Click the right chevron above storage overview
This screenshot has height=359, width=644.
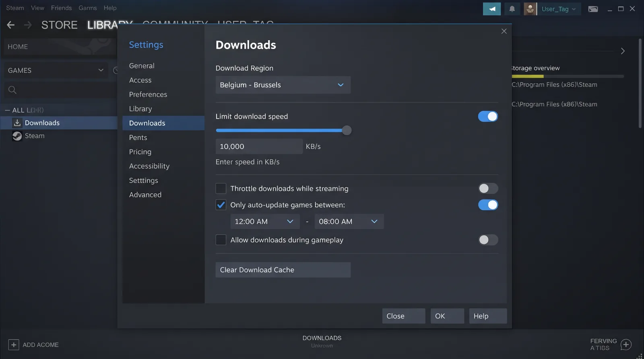pos(623,51)
